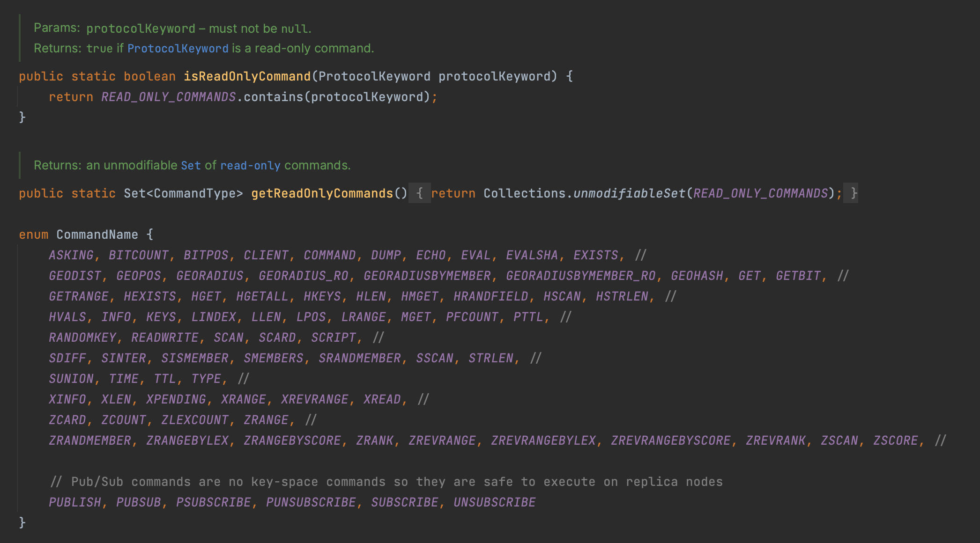Viewport: 980px width, 543px height.
Task: Click the READWRITE enum constant
Action: (164, 338)
